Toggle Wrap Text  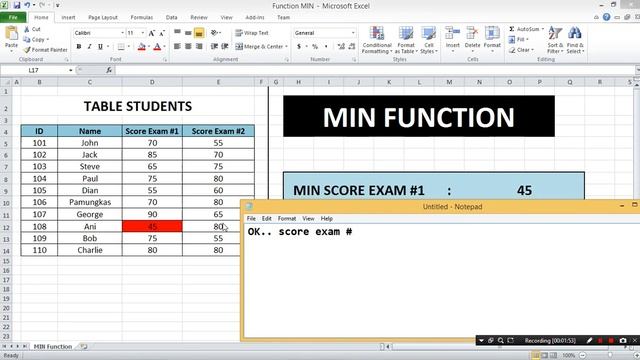coord(252,33)
